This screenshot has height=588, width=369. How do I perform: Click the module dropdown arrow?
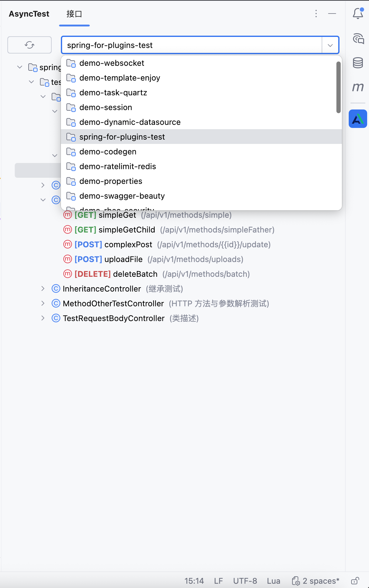[330, 45]
